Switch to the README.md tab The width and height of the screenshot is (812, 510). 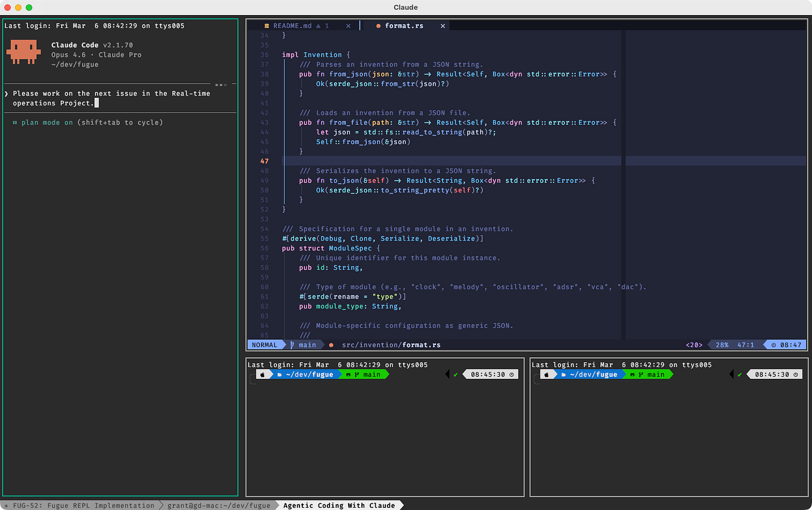coord(292,26)
